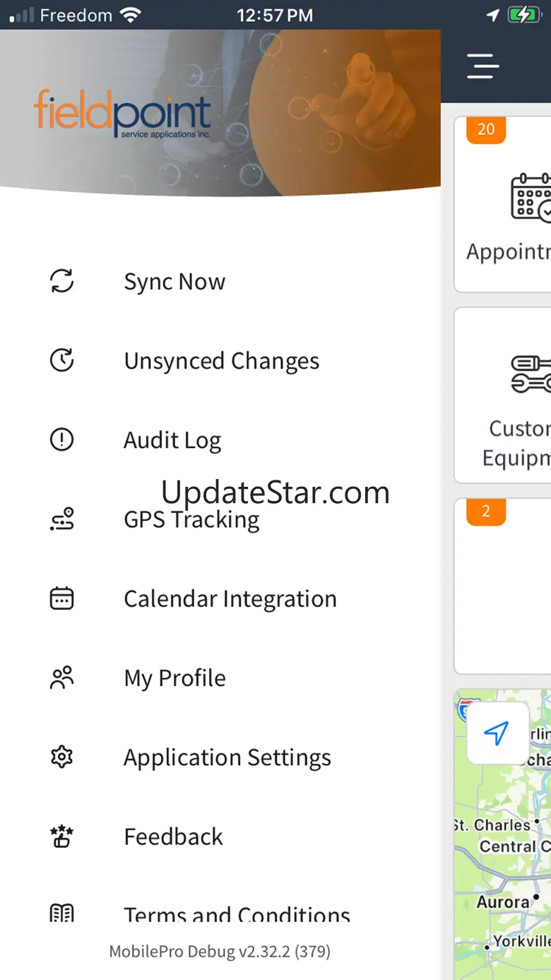Open the Sync Now menu item
The height and width of the screenshot is (980, 551).
click(x=174, y=282)
